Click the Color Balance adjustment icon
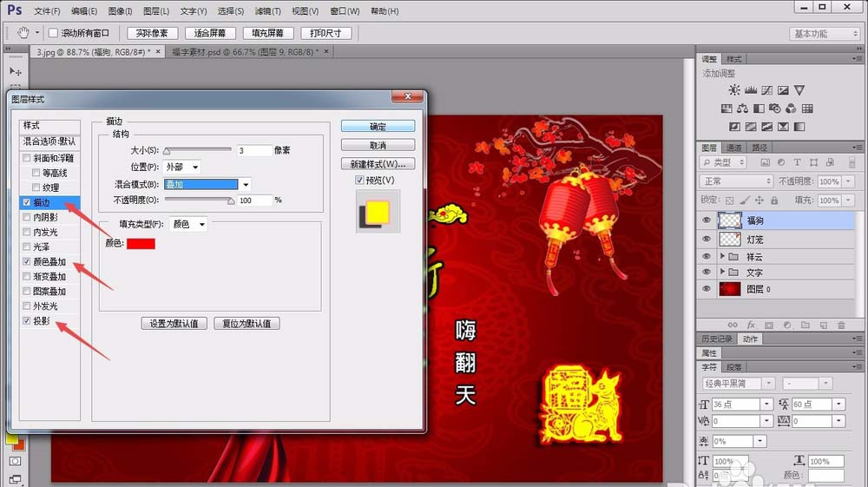The height and width of the screenshot is (487, 868). click(743, 109)
